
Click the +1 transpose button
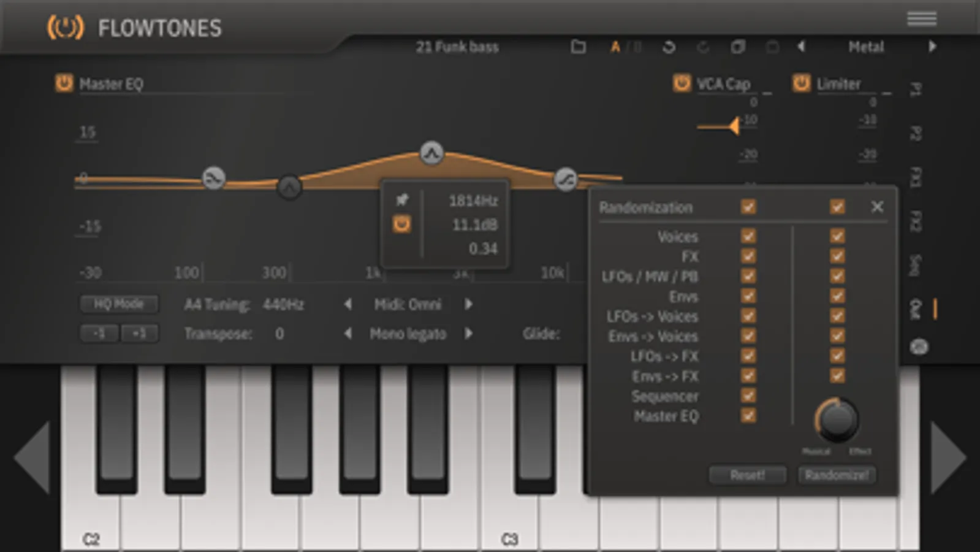(139, 333)
